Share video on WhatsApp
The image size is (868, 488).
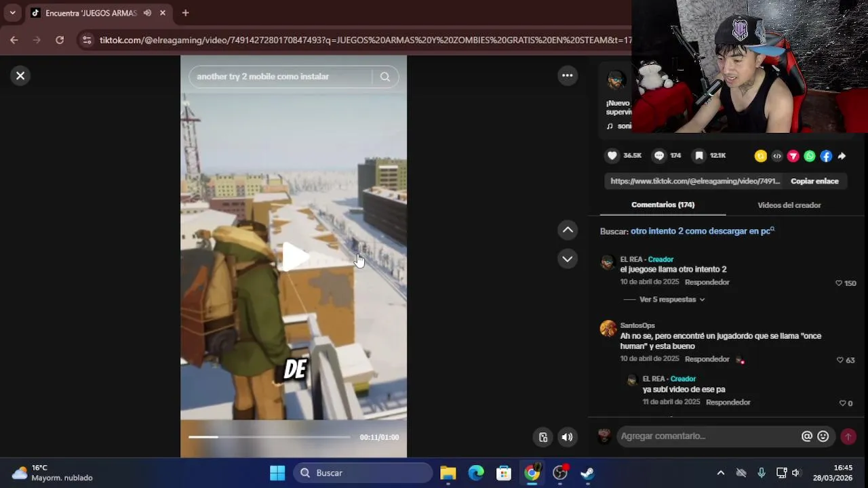(810, 156)
